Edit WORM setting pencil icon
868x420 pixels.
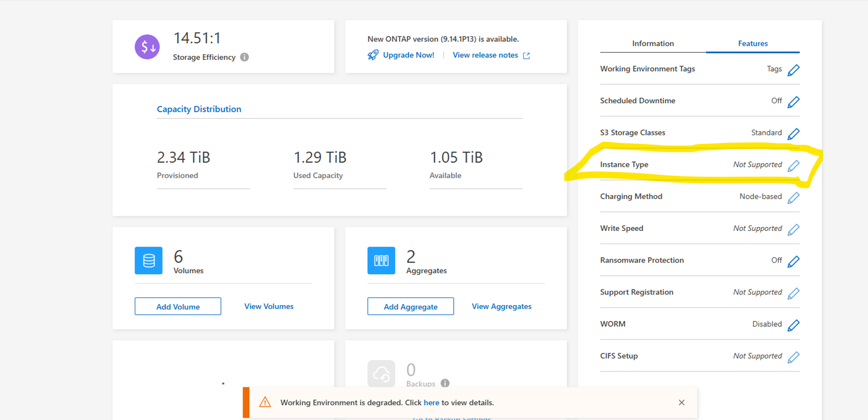click(793, 325)
